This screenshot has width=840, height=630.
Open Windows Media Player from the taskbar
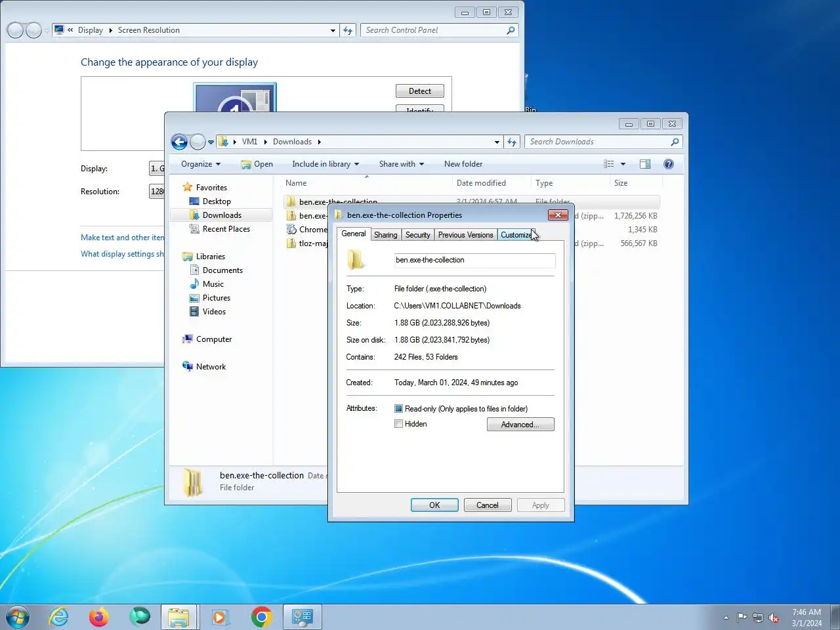[220, 617]
